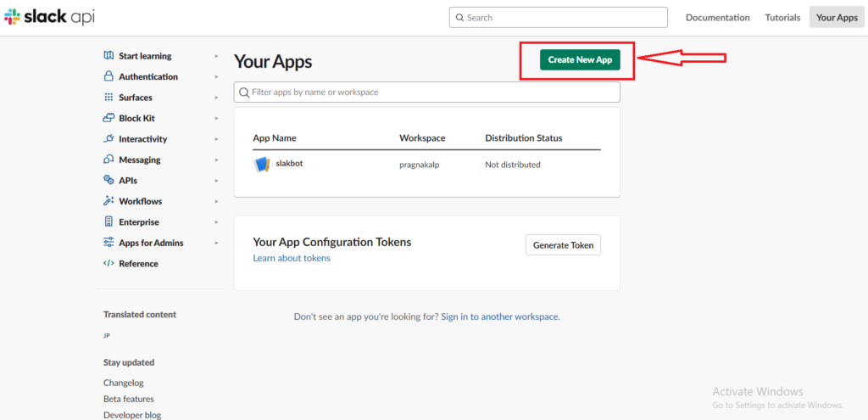The width and height of the screenshot is (868, 420).
Task: Follow Sign in to another workspace link
Action: [x=500, y=316]
